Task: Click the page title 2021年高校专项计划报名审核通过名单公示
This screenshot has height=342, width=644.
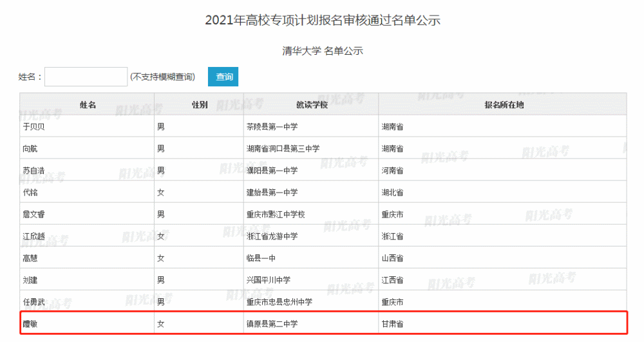Action: tap(323, 20)
